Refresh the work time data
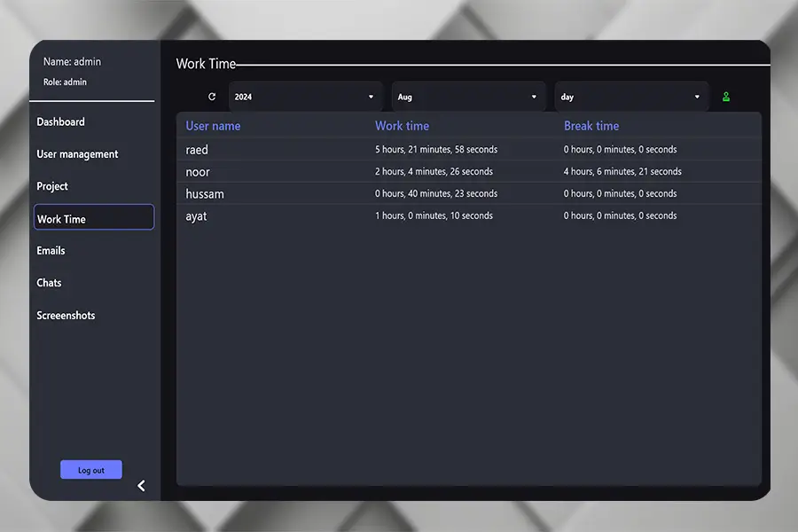This screenshot has width=798, height=532. click(211, 97)
